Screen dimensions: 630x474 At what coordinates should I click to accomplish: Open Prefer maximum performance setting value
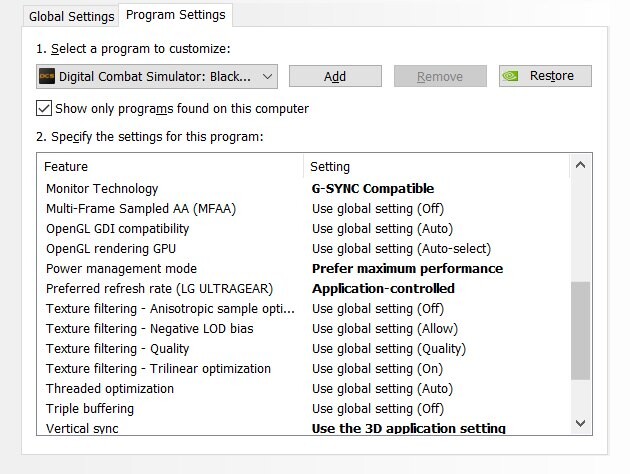point(407,268)
